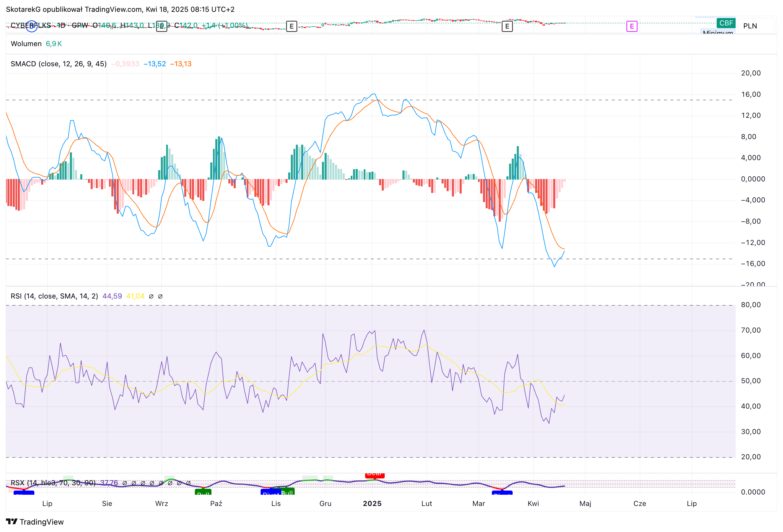
Task: Click the Sie month label on time axis
Action: click(x=107, y=504)
